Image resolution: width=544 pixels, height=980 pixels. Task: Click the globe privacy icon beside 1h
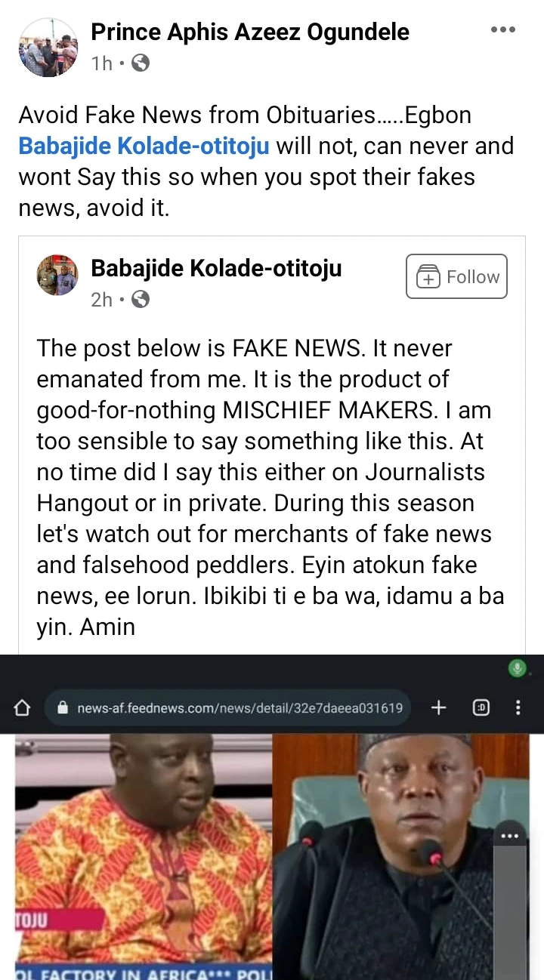[141, 63]
